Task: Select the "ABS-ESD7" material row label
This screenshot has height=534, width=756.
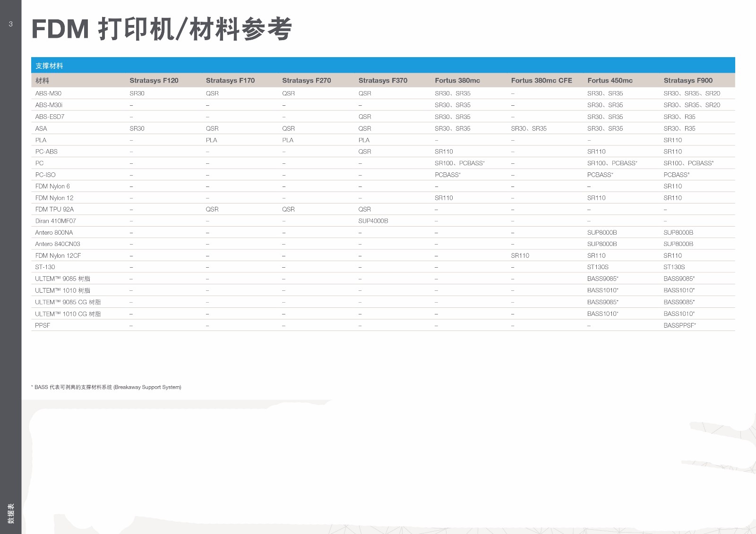Action: tap(50, 117)
